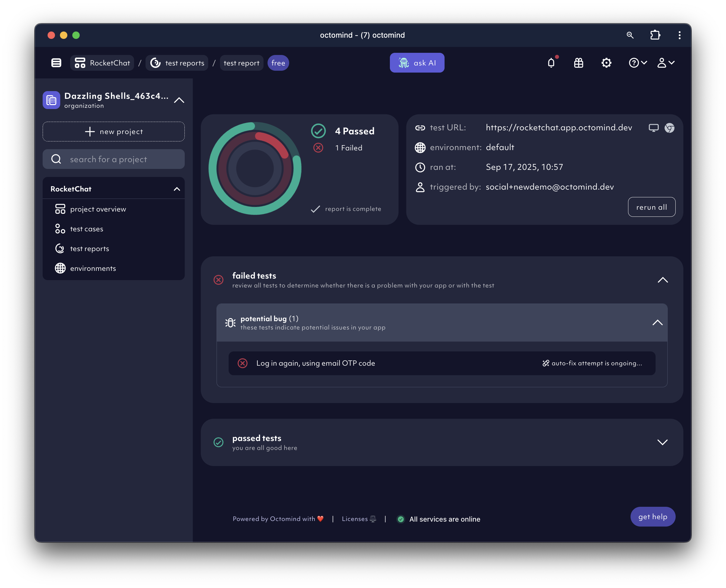Select the test report breadcrumb

coord(242,63)
